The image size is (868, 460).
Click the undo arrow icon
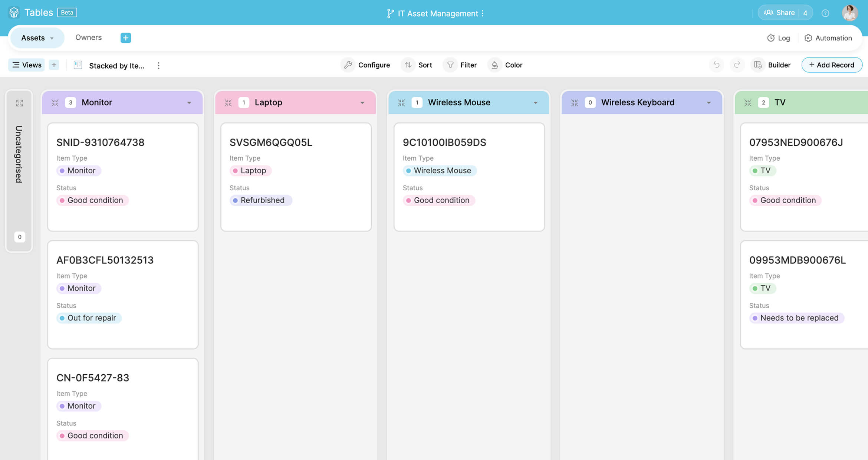pyautogui.click(x=716, y=65)
